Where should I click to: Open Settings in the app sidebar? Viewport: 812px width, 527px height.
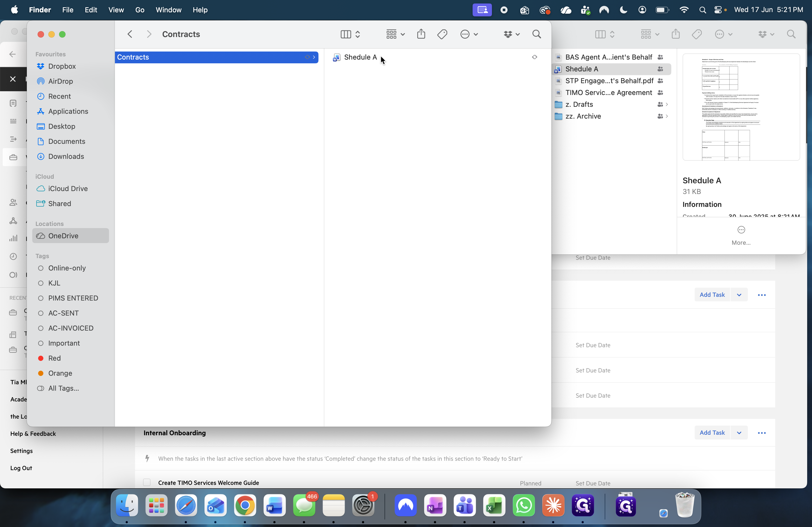(x=21, y=451)
